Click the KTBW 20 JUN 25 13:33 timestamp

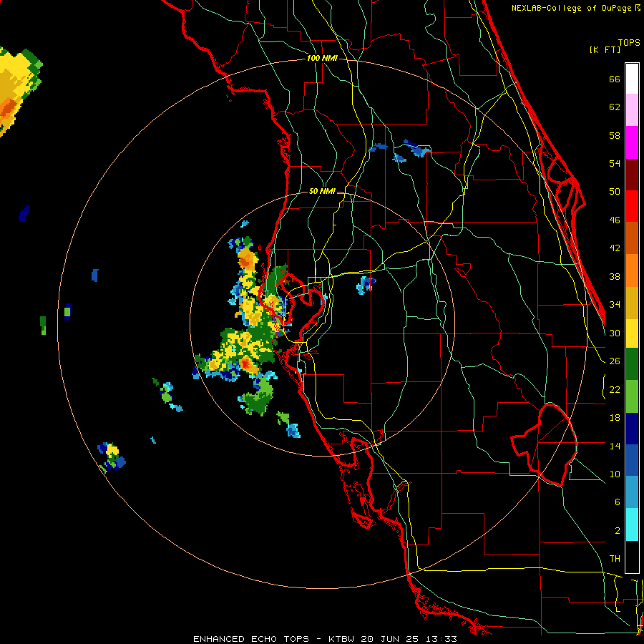tap(392, 639)
